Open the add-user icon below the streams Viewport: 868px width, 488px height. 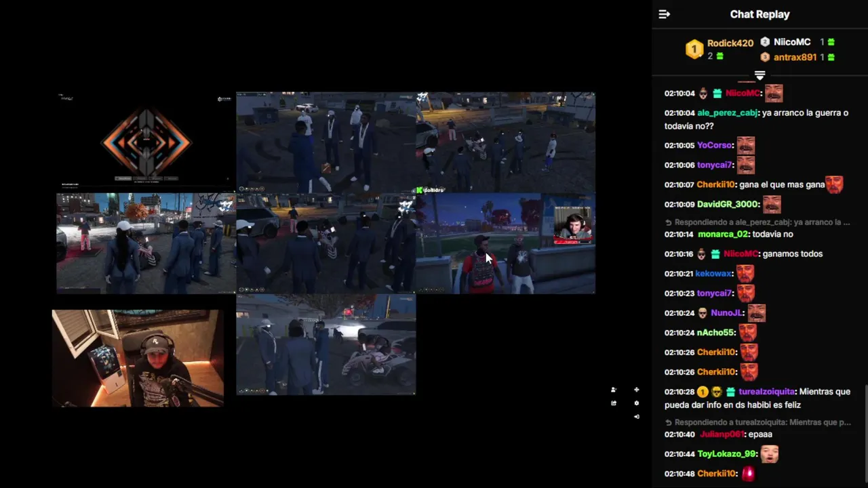[613, 390]
